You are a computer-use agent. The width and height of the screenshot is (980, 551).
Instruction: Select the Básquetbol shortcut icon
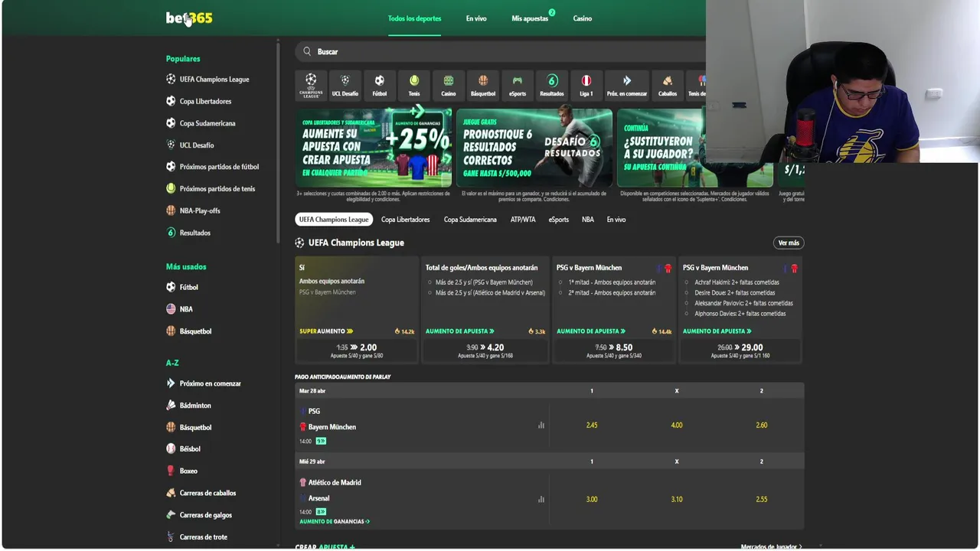click(483, 85)
